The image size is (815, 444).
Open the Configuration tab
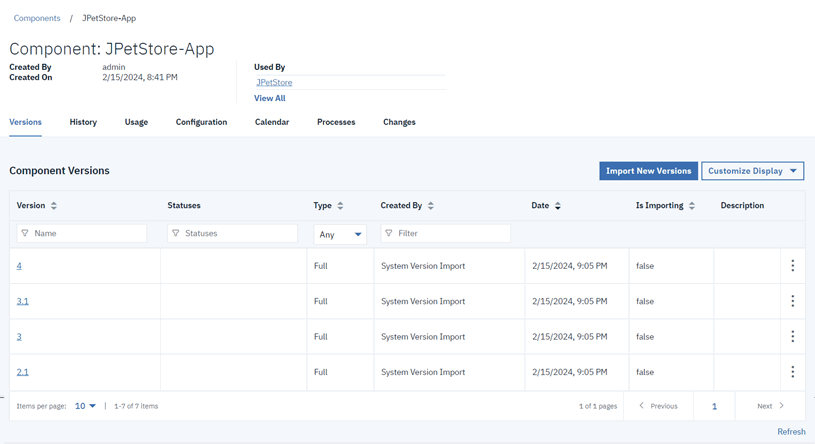pos(201,122)
